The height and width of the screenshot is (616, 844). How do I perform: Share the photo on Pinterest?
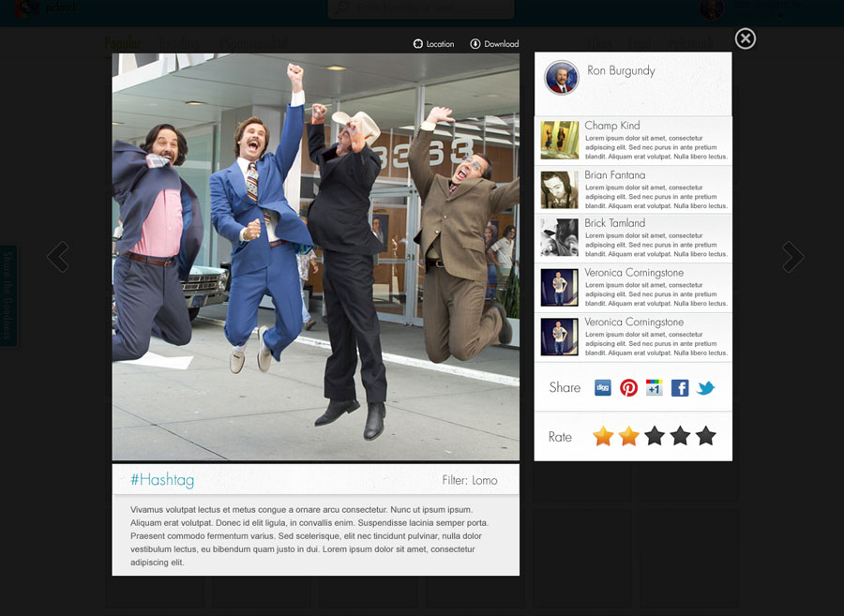(628, 387)
